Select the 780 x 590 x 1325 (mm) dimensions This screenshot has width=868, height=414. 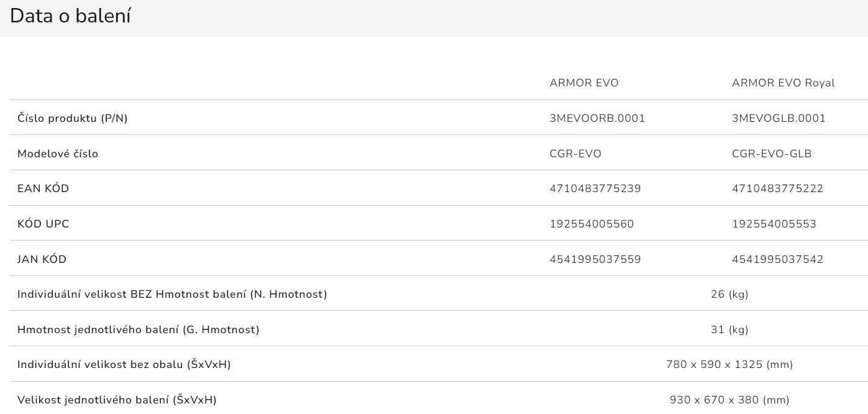click(x=729, y=364)
